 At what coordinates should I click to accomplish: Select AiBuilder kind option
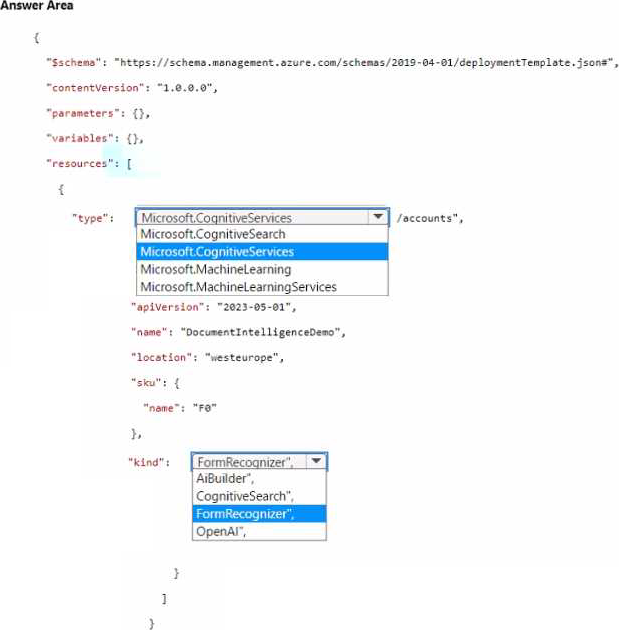[259, 479]
